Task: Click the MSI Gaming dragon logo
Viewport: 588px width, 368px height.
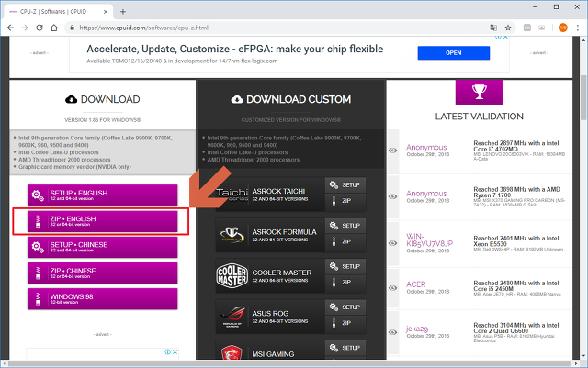Action: [232, 352]
